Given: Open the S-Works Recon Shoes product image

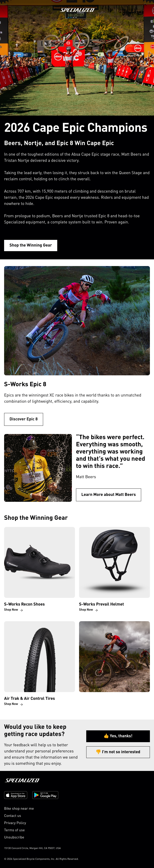Looking at the screenshot, I should (39, 562).
